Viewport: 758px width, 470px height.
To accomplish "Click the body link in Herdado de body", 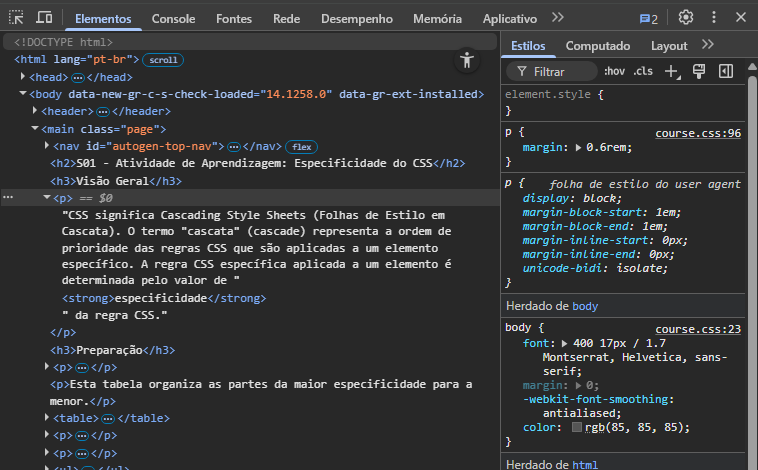I will (x=585, y=307).
